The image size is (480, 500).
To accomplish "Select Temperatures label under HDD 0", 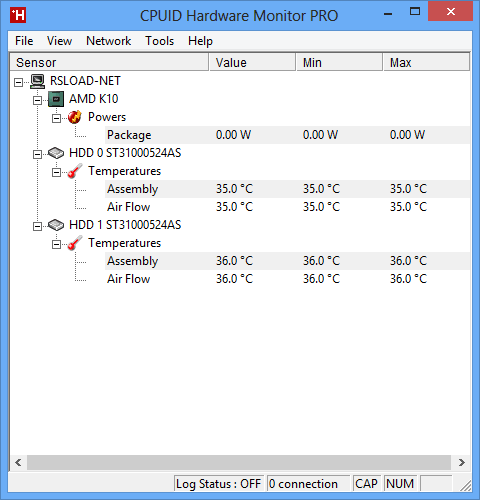I will tap(124, 171).
